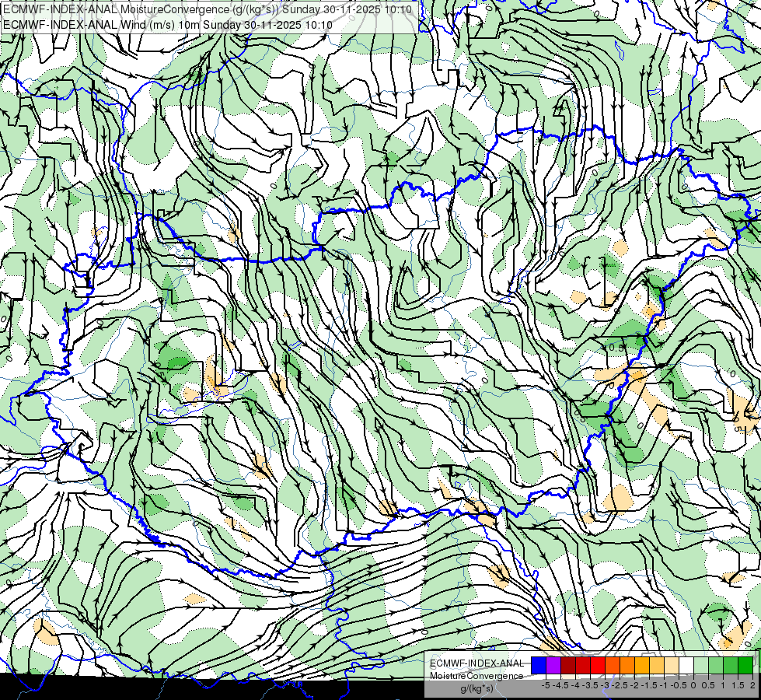Select the orange swatch between -2.5 and -2
761x700 pixels.
tap(627, 666)
